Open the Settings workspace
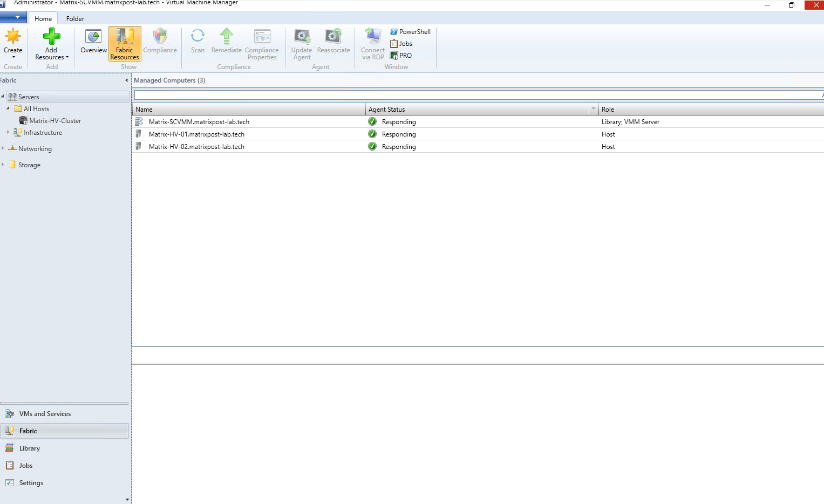The width and height of the screenshot is (824, 504). coord(64,483)
